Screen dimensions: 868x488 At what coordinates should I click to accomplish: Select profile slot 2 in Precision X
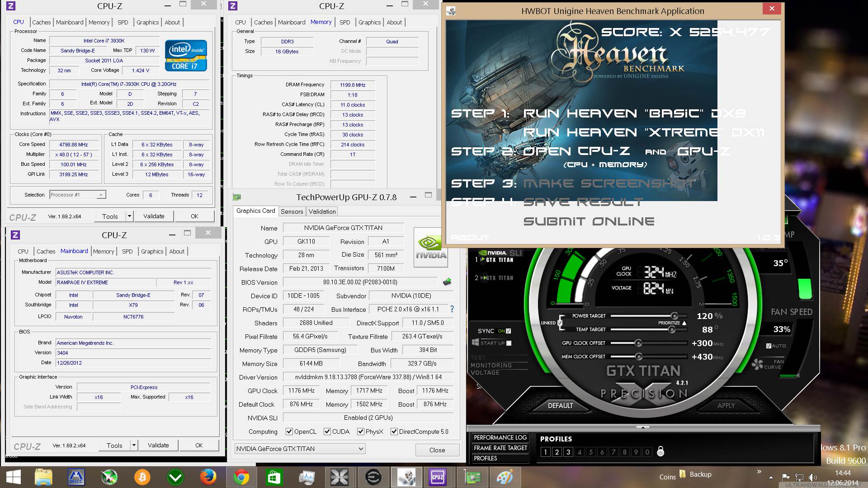click(x=557, y=452)
